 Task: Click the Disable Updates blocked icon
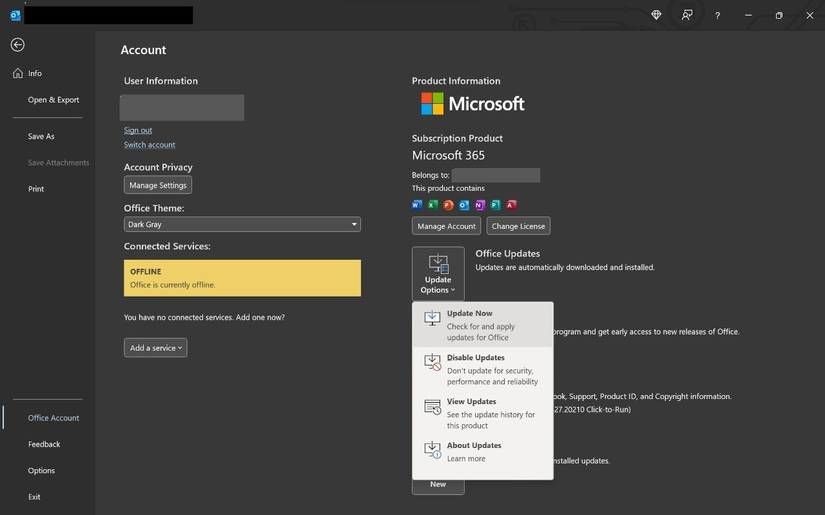tap(432, 362)
